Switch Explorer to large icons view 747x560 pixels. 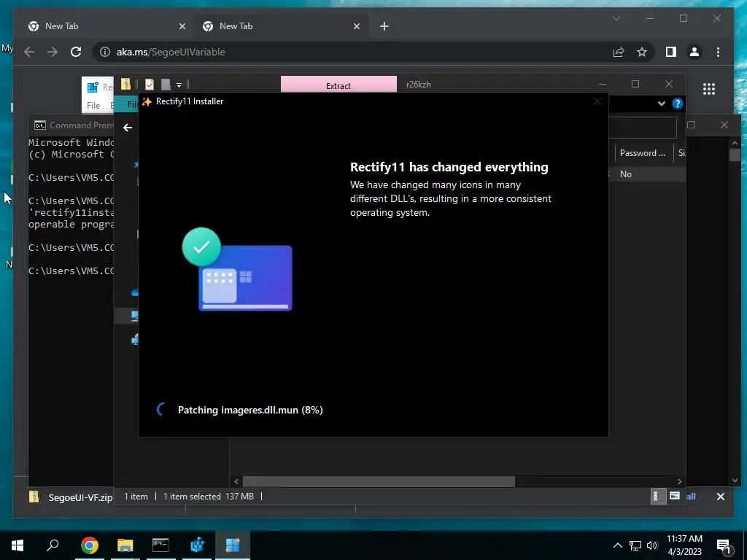675,496
